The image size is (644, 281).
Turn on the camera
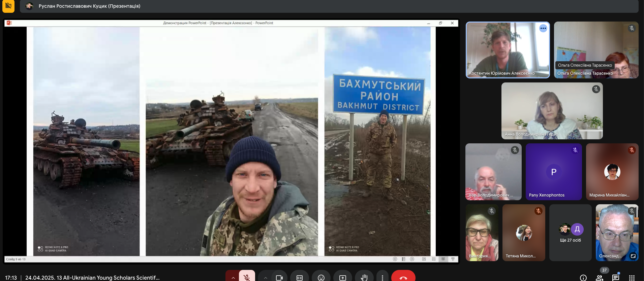[279, 277]
